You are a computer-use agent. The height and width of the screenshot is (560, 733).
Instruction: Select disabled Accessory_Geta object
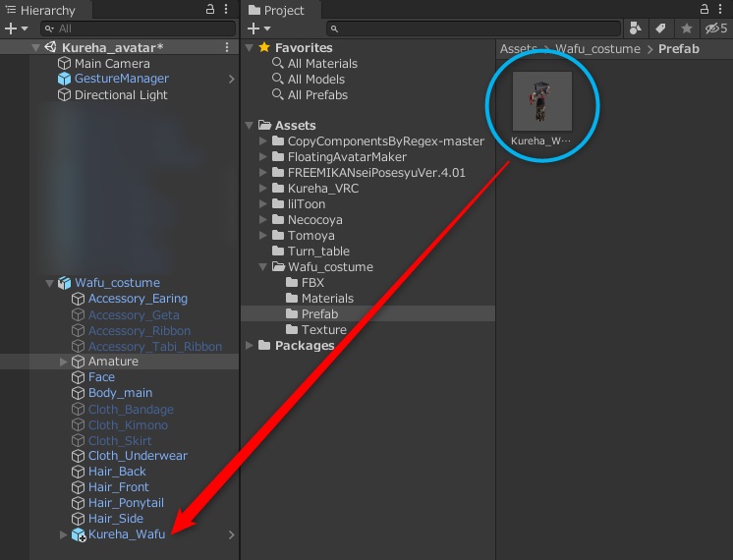(134, 314)
